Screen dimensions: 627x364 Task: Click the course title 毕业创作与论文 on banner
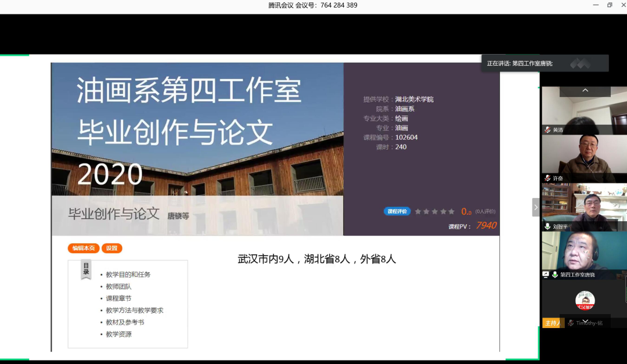click(x=114, y=214)
